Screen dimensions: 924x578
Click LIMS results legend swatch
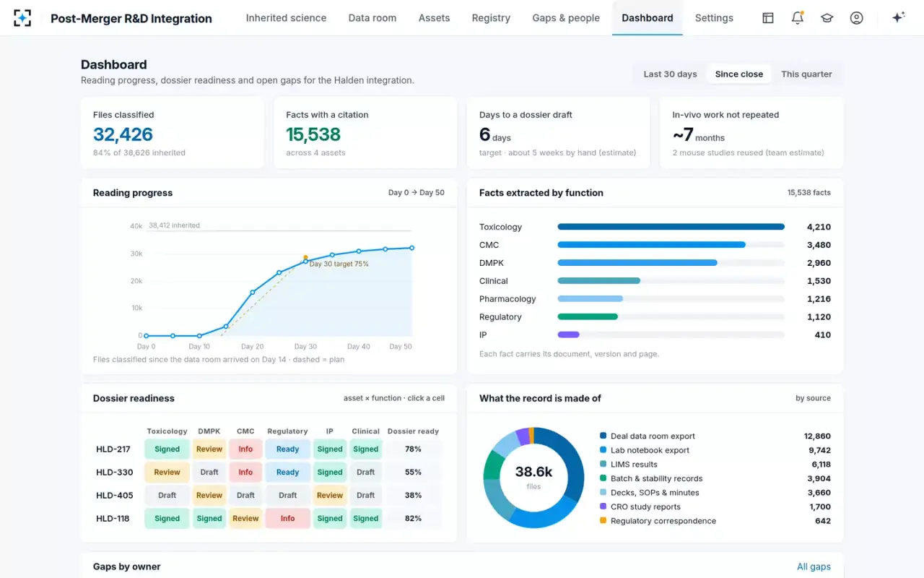tap(603, 464)
